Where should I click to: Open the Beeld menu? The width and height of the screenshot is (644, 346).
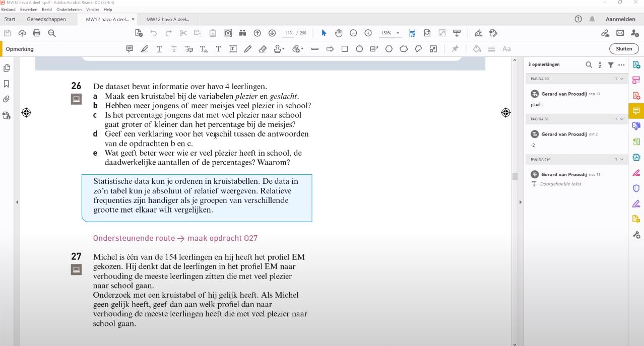pyautogui.click(x=47, y=10)
